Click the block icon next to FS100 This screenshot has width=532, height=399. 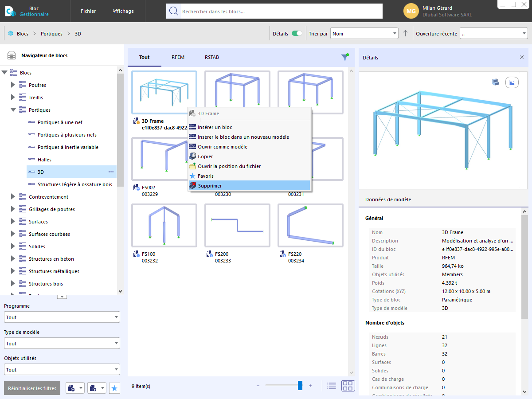pos(137,254)
